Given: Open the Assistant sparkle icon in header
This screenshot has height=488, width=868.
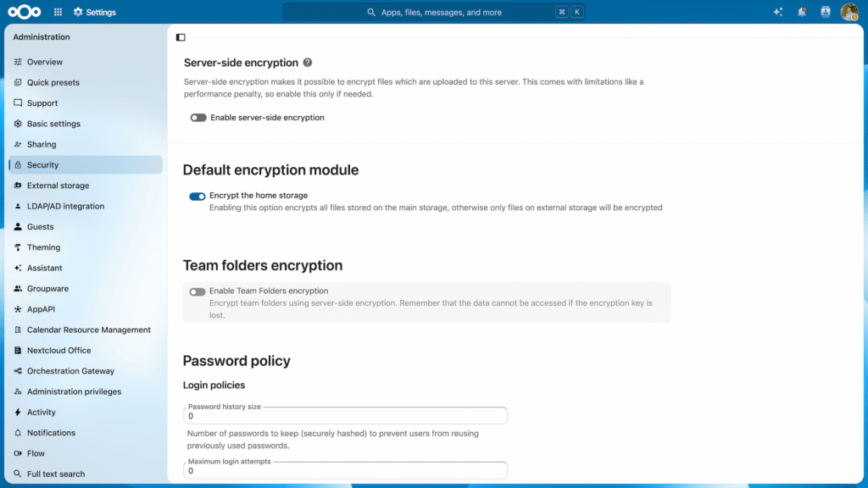Looking at the screenshot, I should point(778,12).
